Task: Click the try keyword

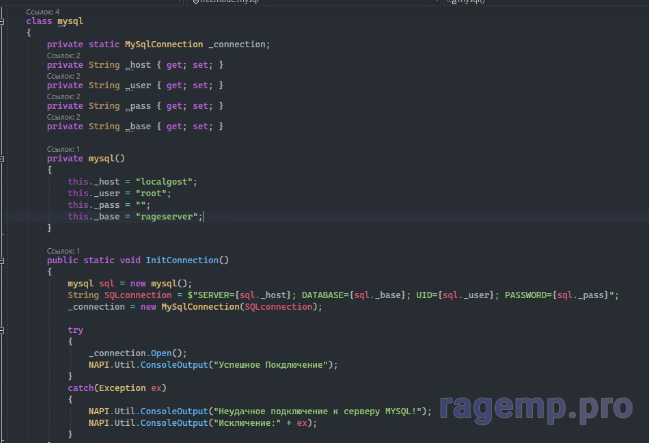Action: coord(76,329)
